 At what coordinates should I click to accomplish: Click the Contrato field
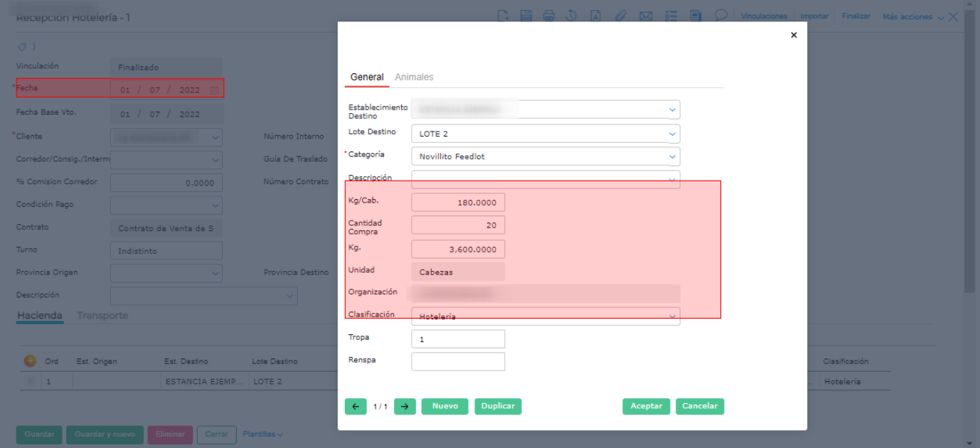pos(166,228)
